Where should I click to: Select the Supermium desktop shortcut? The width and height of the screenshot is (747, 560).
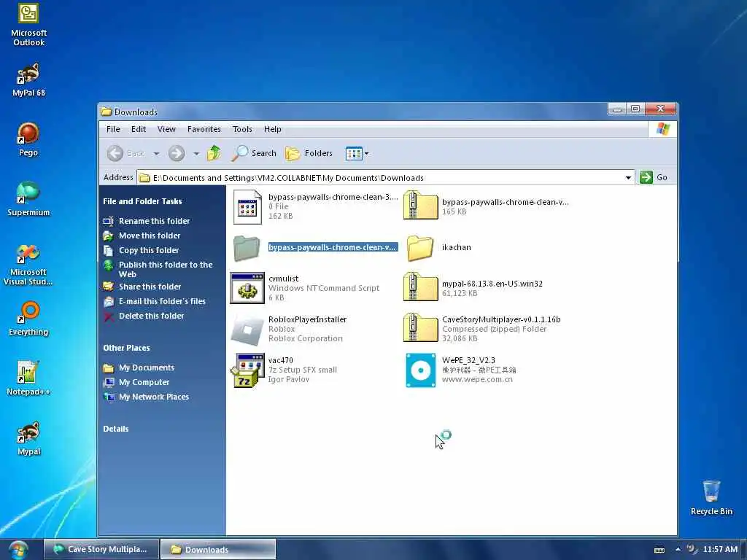28,199
